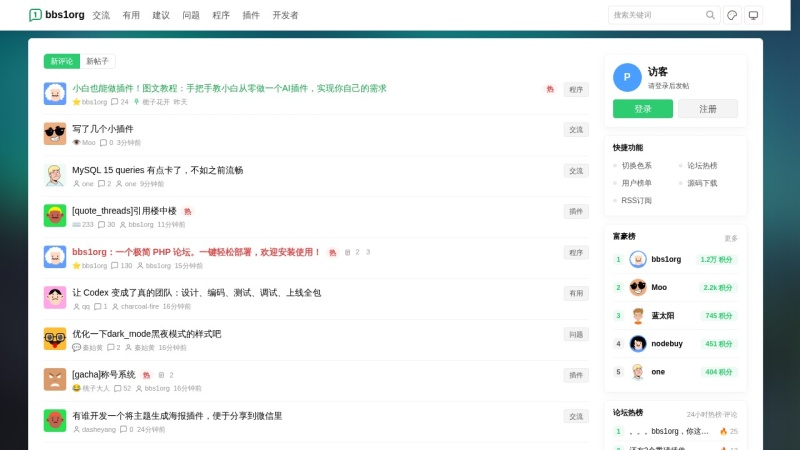
Task: Click 问题 tag on dark_mode post
Action: [x=576, y=335]
